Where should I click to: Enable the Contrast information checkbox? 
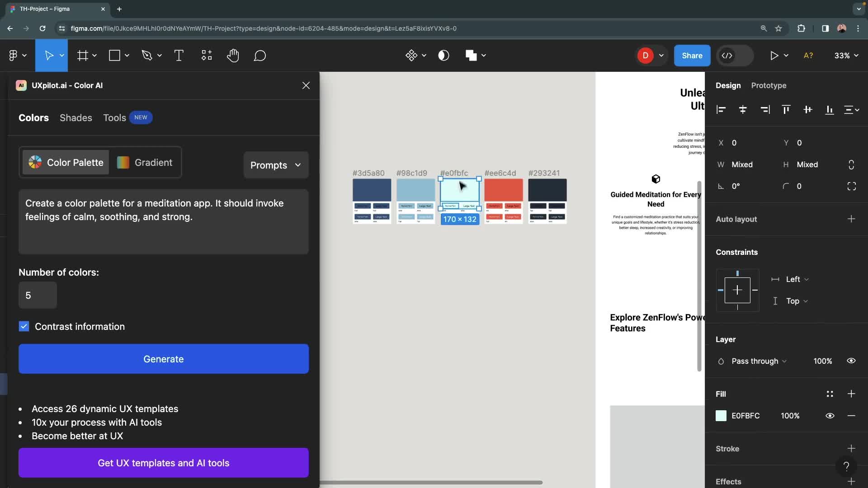tap(24, 326)
